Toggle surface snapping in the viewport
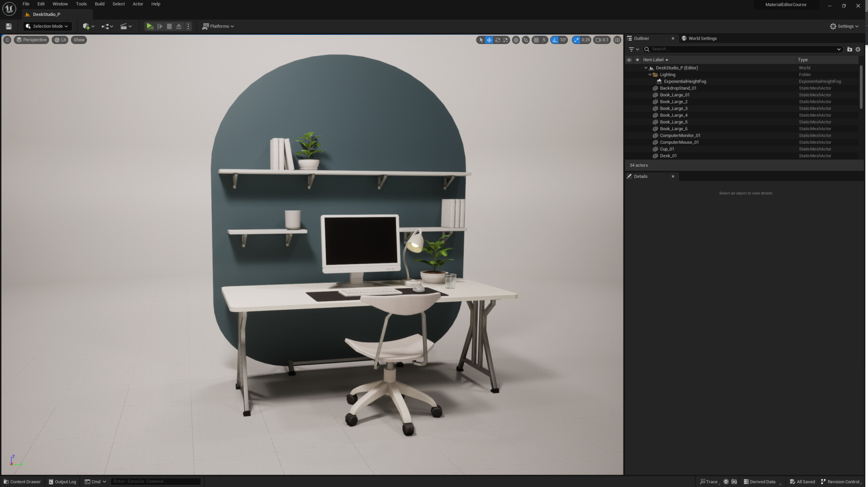868x487 pixels. click(x=526, y=40)
